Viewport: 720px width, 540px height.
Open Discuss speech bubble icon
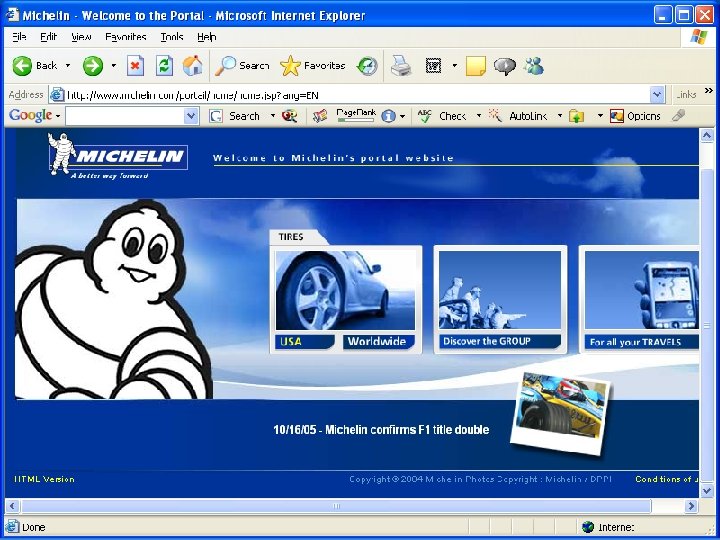coord(505,66)
